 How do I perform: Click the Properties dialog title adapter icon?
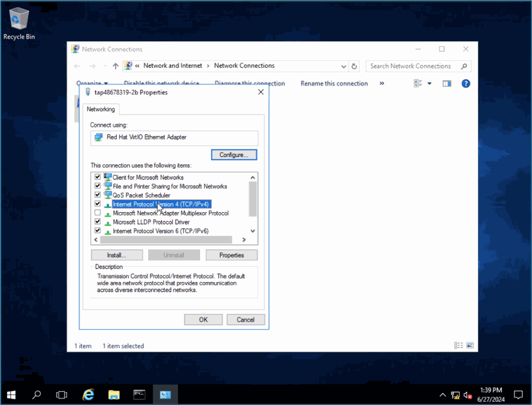(88, 92)
